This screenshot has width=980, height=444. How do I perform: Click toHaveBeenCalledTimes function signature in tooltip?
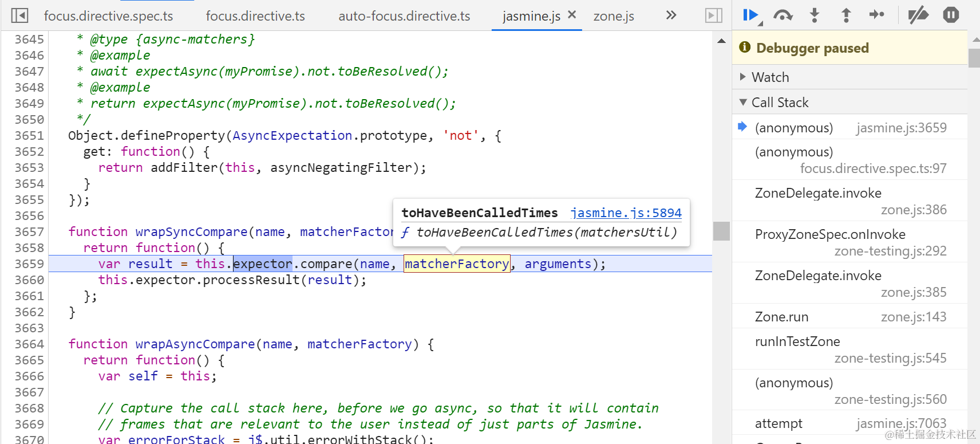coord(539,232)
